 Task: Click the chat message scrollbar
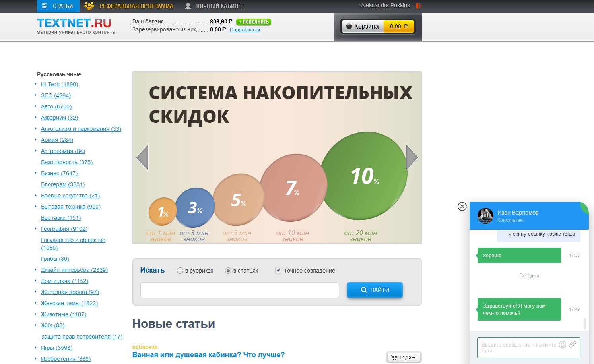click(x=584, y=323)
